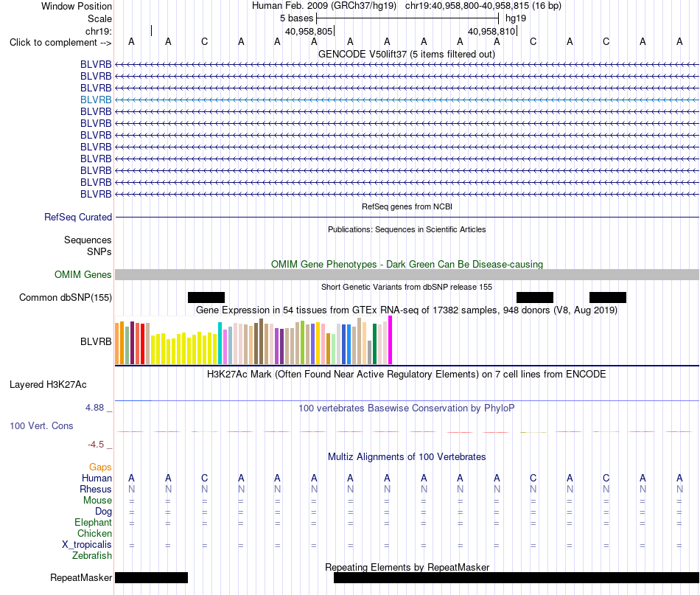
Task: Select the leftmost Common dbSNP variant block
Action: [206, 298]
